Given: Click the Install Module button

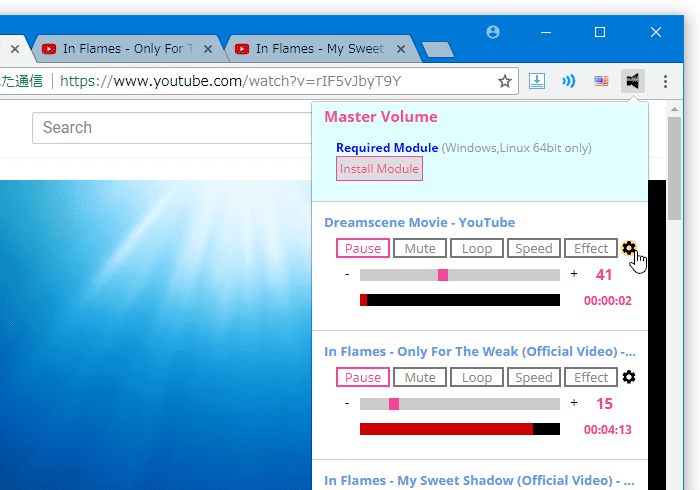Looking at the screenshot, I should pos(379,169).
